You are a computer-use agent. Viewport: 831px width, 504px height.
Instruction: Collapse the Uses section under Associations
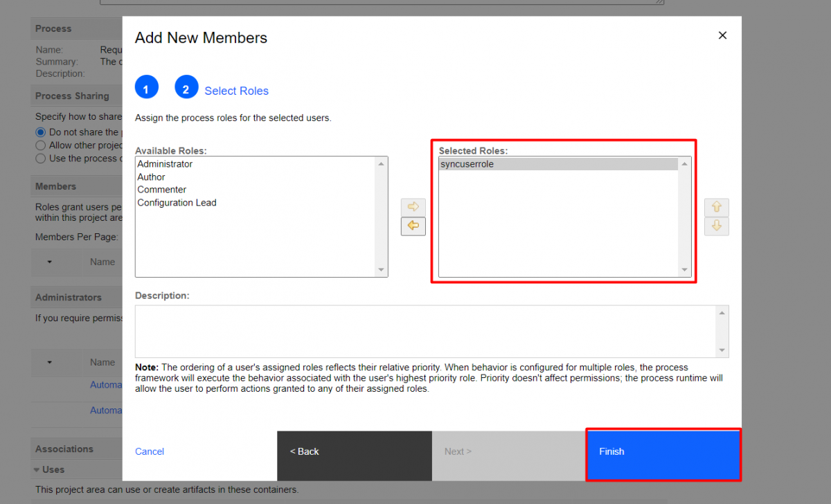coord(37,469)
